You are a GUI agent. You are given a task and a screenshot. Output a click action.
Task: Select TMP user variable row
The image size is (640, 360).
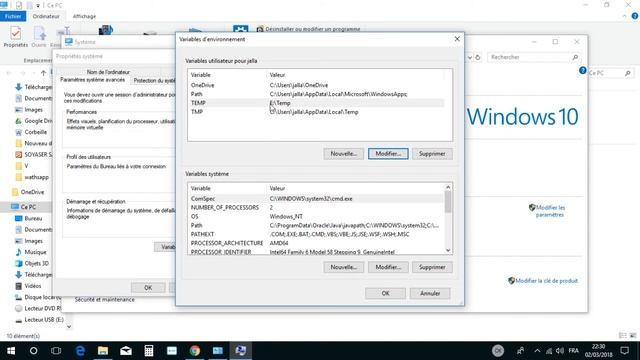[x=317, y=112]
